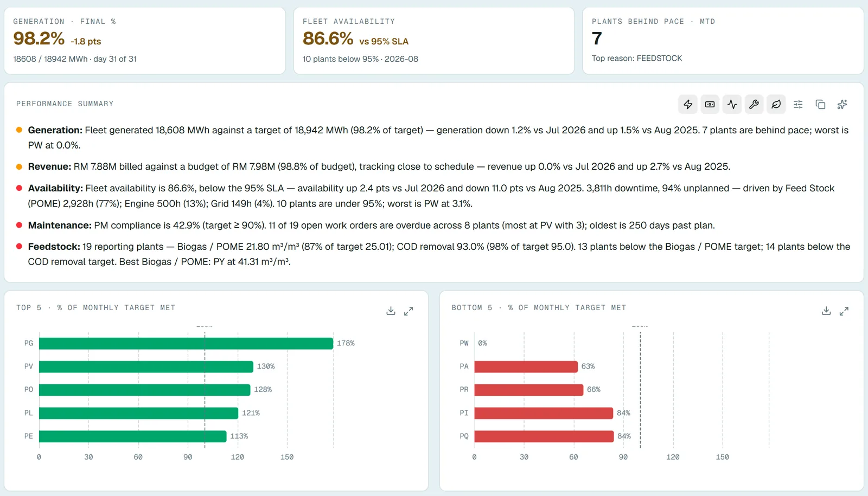Image resolution: width=868 pixels, height=496 pixels.
Task: Click the PE 113% bar
Action: point(132,436)
